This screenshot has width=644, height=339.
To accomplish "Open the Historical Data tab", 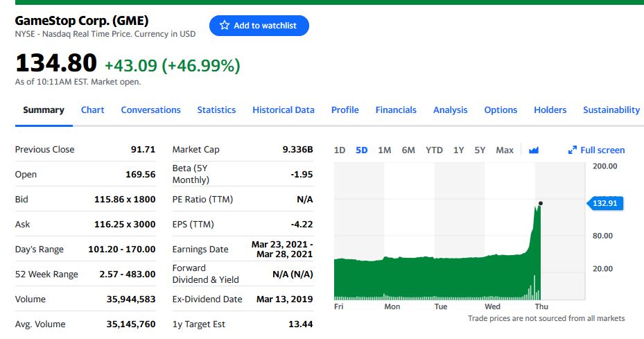I will coord(283,110).
